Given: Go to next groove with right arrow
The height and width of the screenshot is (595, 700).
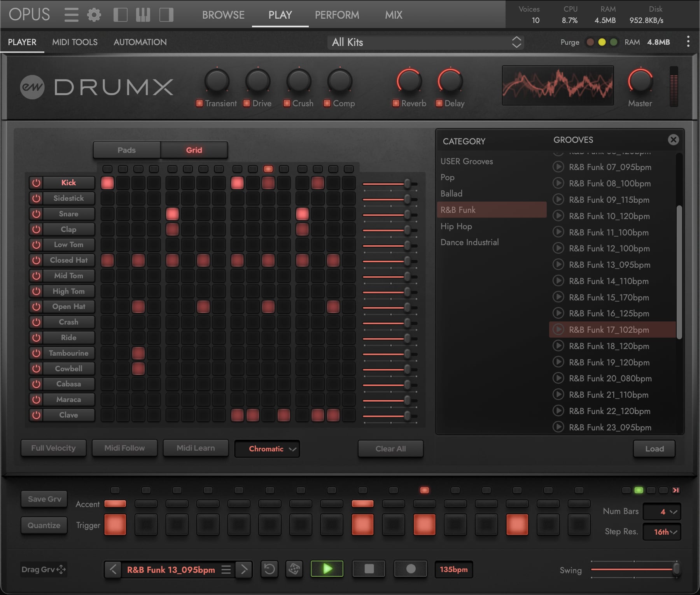Looking at the screenshot, I should 244,570.
